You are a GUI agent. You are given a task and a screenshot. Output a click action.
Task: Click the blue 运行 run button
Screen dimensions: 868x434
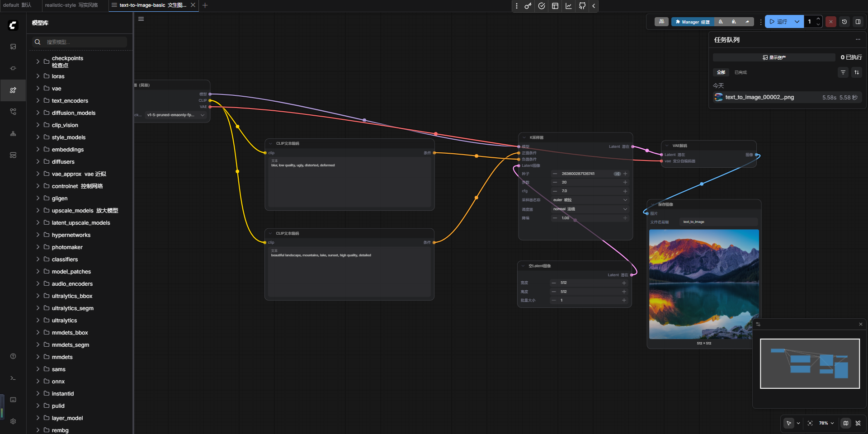click(778, 22)
